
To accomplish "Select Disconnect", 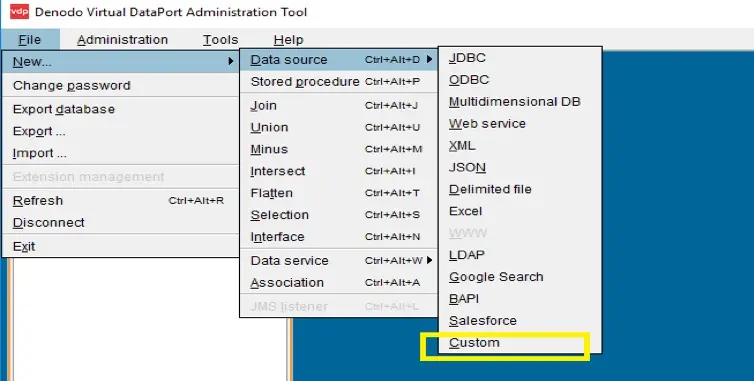I will (121, 222).
